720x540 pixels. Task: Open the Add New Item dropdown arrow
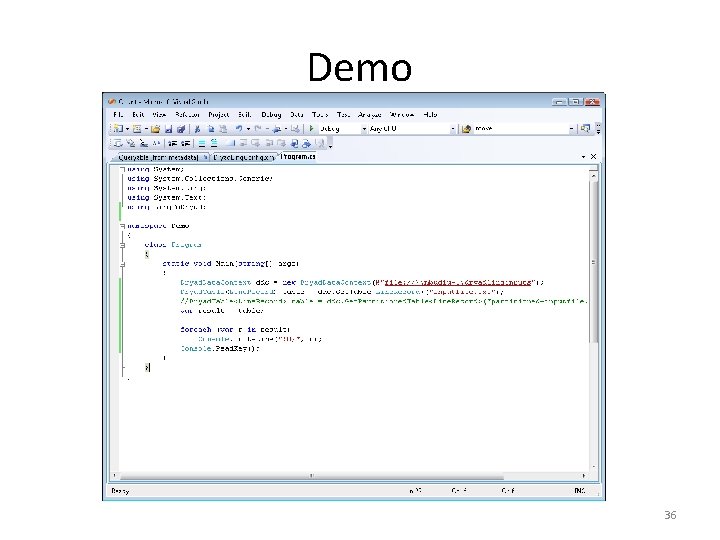pyautogui.click(x=146, y=129)
